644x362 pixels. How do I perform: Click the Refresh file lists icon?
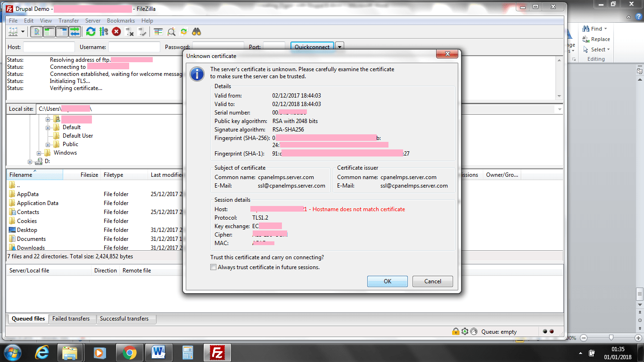(x=91, y=32)
